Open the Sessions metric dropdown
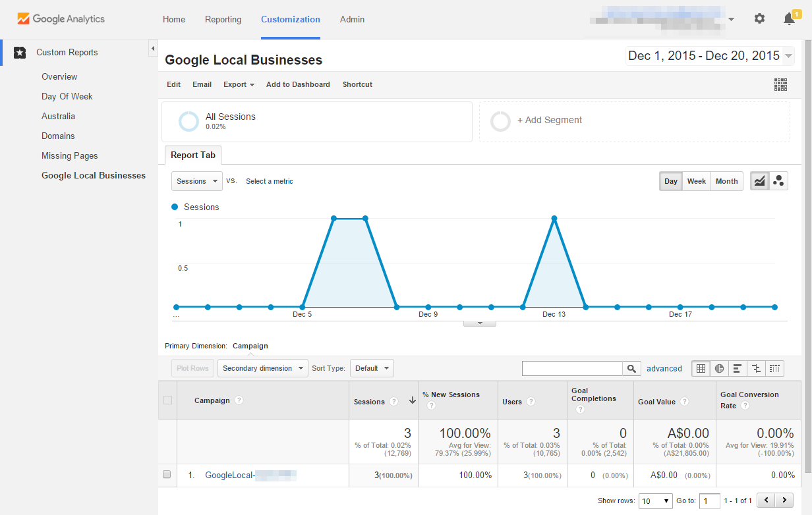 click(197, 181)
